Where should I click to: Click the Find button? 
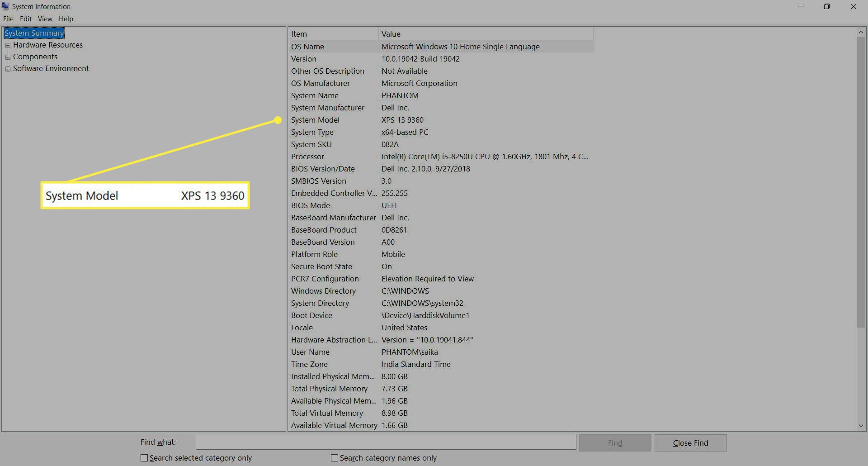click(x=615, y=443)
